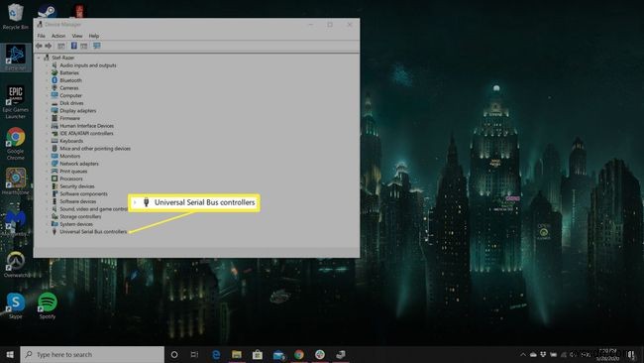Click the Cortana circle on taskbar

174,354
